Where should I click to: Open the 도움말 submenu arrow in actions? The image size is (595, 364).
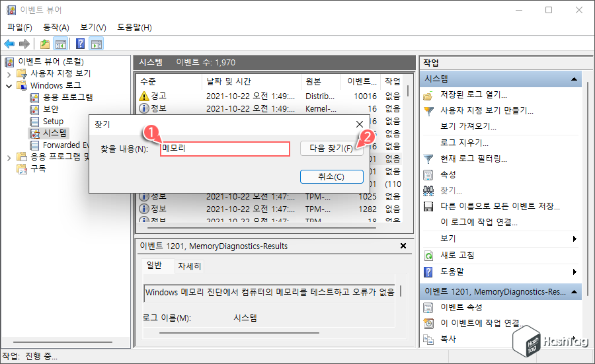575,272
